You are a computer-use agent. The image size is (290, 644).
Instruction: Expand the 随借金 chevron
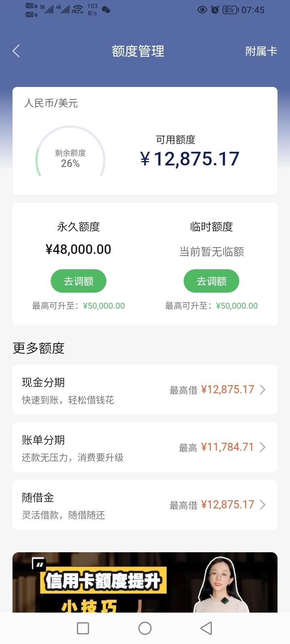pyautogui.click(x=263, y=505)
